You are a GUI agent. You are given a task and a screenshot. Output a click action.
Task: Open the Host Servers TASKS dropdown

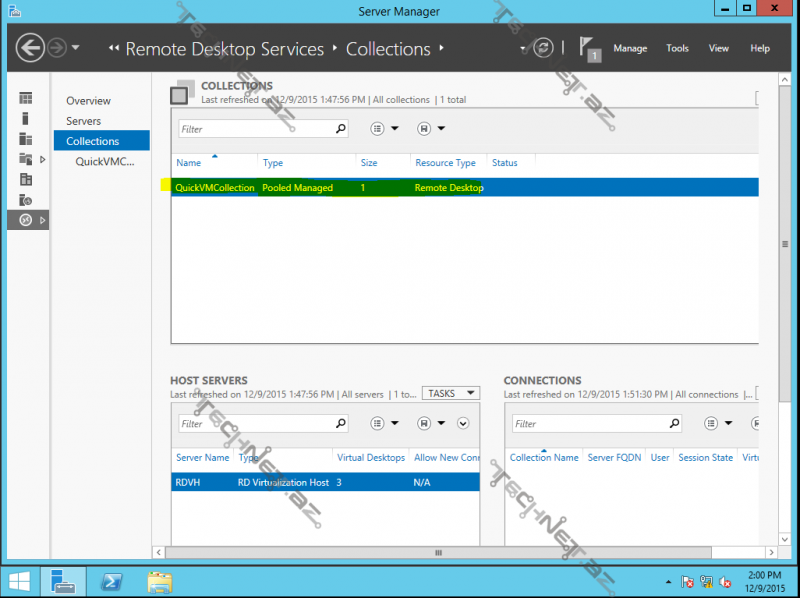click(x=450, y=394)
